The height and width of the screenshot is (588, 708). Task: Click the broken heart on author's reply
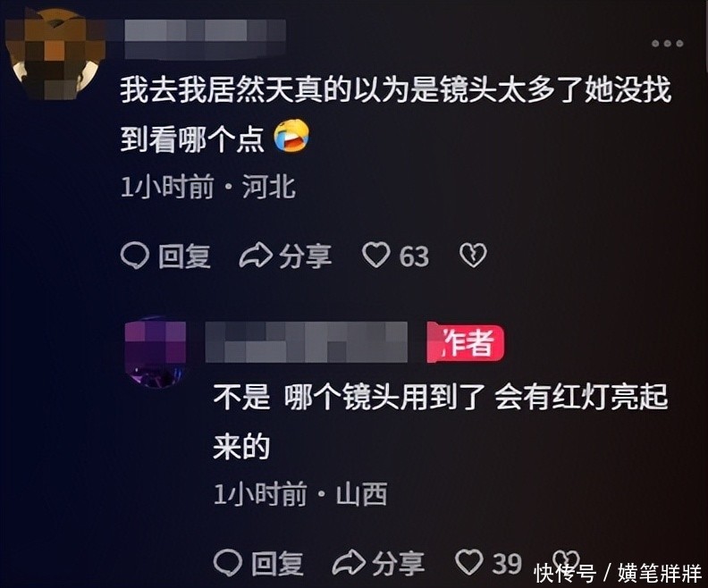pos(564,559)
